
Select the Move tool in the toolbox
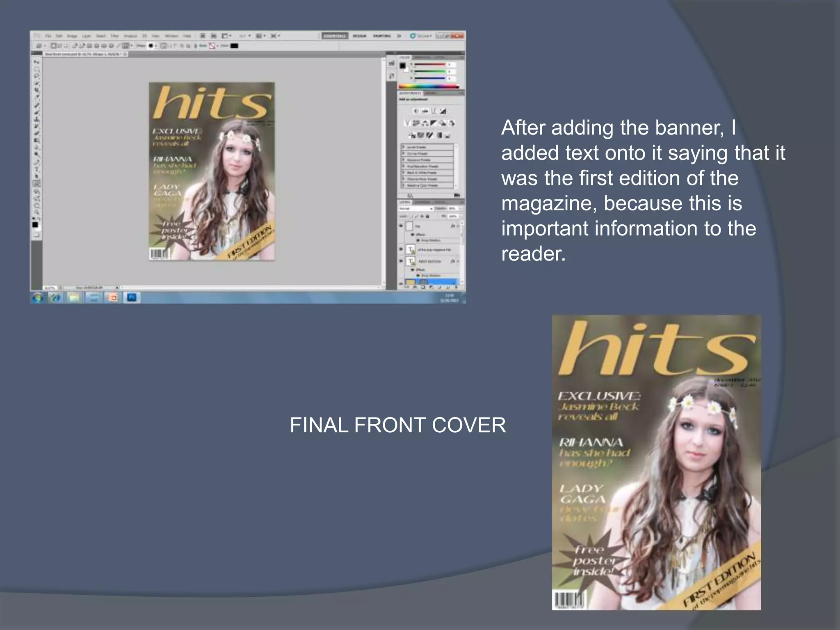click(x=36, y=62)
